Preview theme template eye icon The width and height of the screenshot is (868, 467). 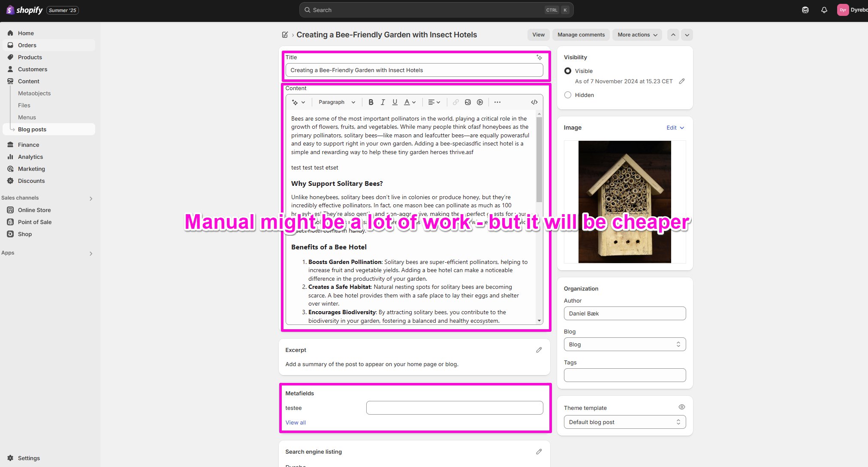click(x=681, y=407)
